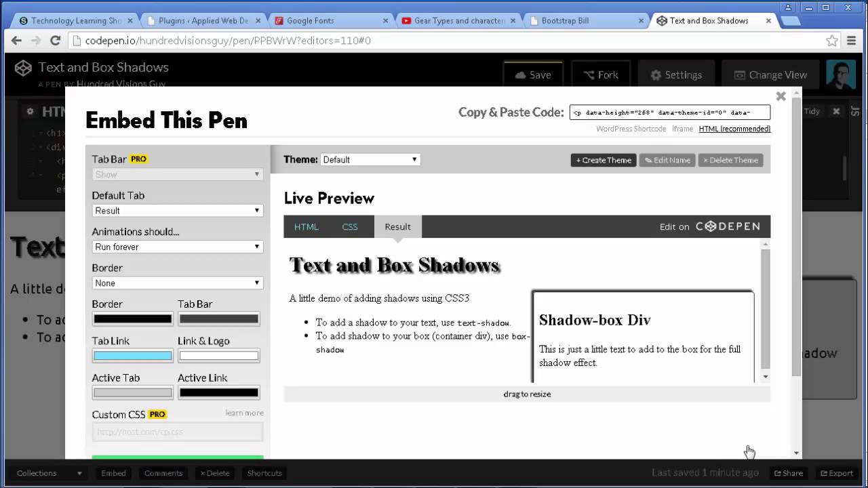Image resolution: width=868 pixels, height=488 pixels.
Task: Click the Tab Bar PRO badge
Action: click(x=138, y=159)
